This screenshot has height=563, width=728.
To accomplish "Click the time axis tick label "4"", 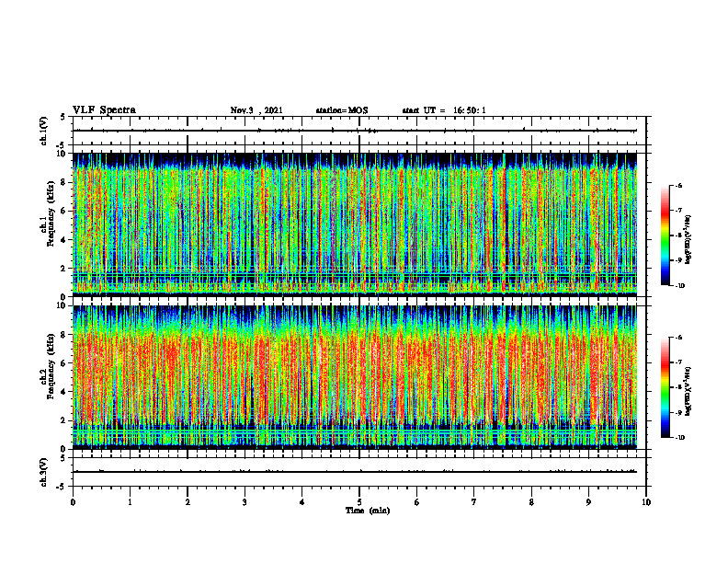I will (301, 502).
